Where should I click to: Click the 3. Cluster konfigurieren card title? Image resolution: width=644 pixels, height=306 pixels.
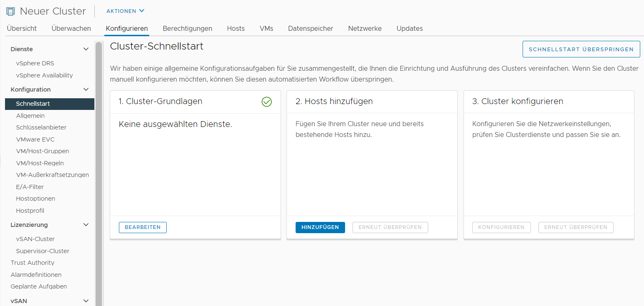tap(518, 101)
